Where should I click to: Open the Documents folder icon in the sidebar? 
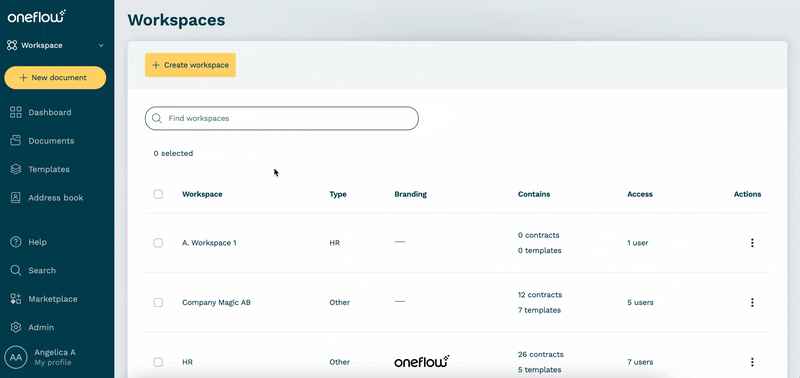[x=16, y=141]
